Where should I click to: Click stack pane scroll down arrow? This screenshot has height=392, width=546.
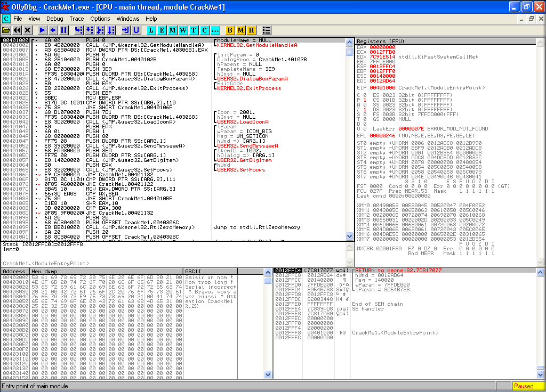pyautogui.click(x=540, y=374)
